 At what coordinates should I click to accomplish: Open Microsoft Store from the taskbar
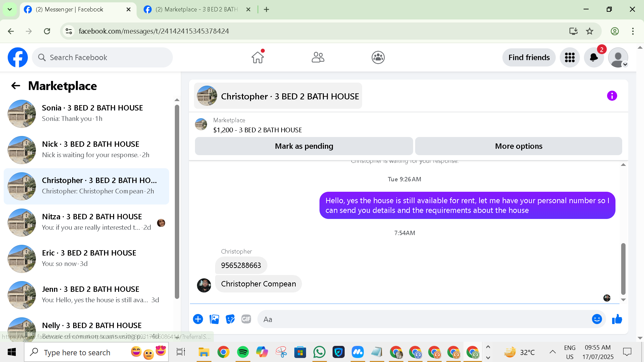(x=300, y=352)
